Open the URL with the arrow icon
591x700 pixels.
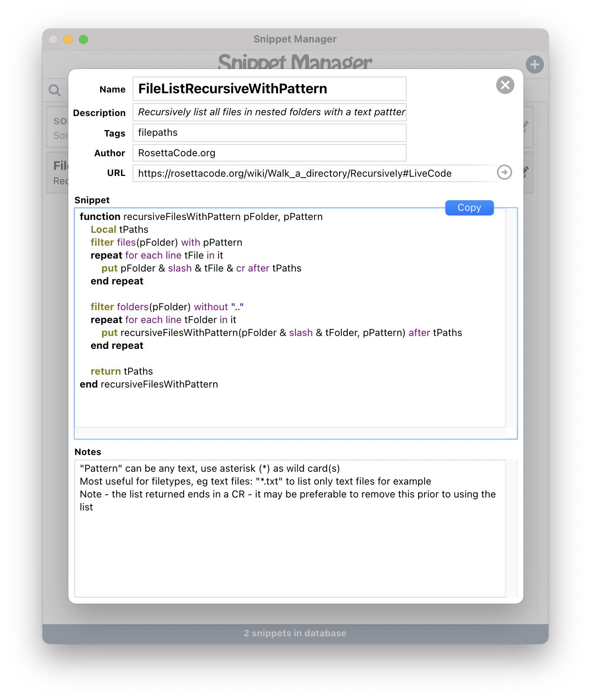[x=504, y=173]
